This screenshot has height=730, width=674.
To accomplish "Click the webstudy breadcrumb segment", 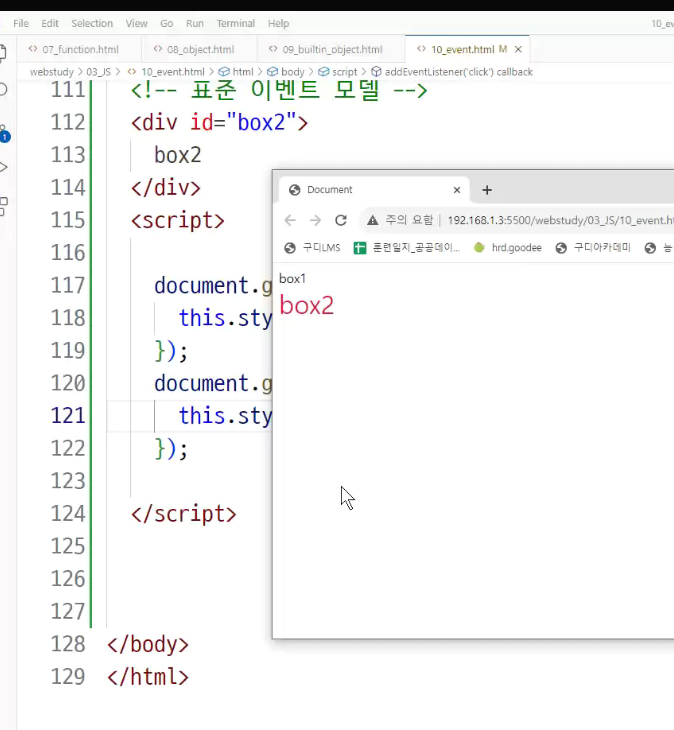I will tap(52, 72).
